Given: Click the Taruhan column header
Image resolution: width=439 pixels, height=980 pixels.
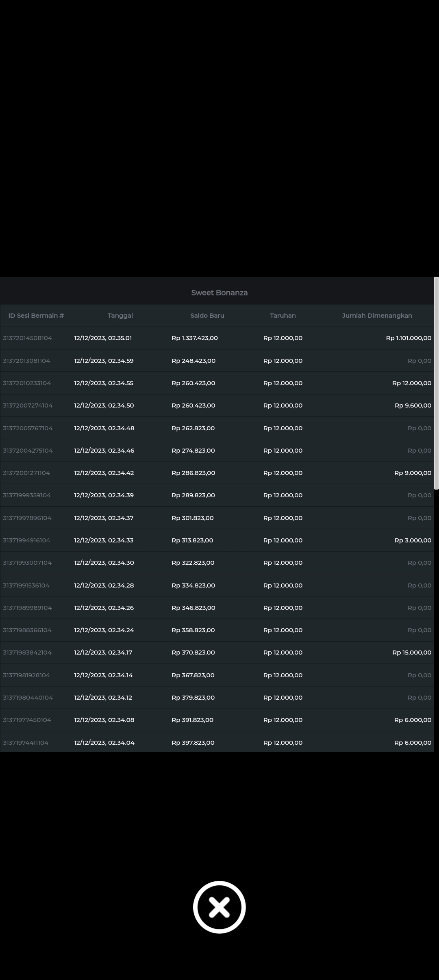Looking at the screenshot, I should click(283, 315).
